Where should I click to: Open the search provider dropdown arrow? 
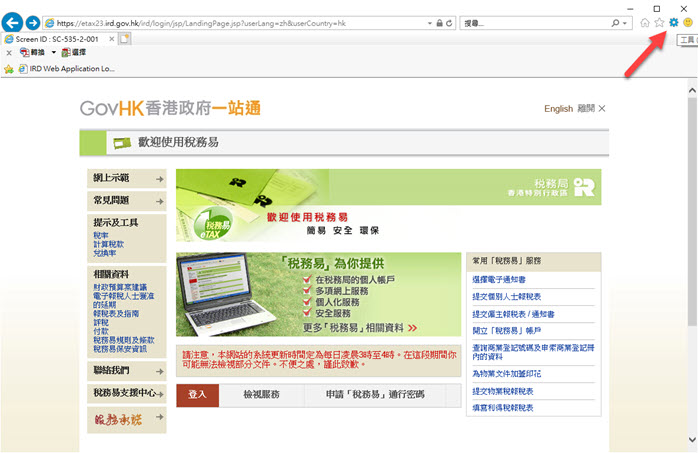[x=625, y=23]
